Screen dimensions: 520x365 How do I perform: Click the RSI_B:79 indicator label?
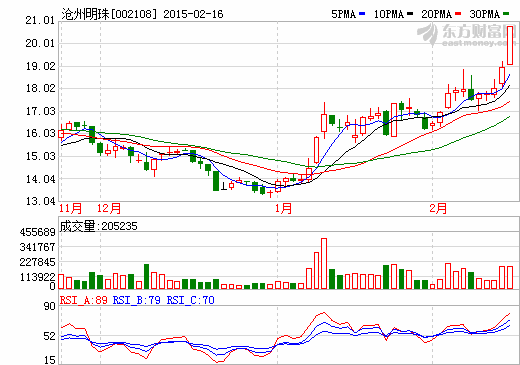click(x=137, y=300)
